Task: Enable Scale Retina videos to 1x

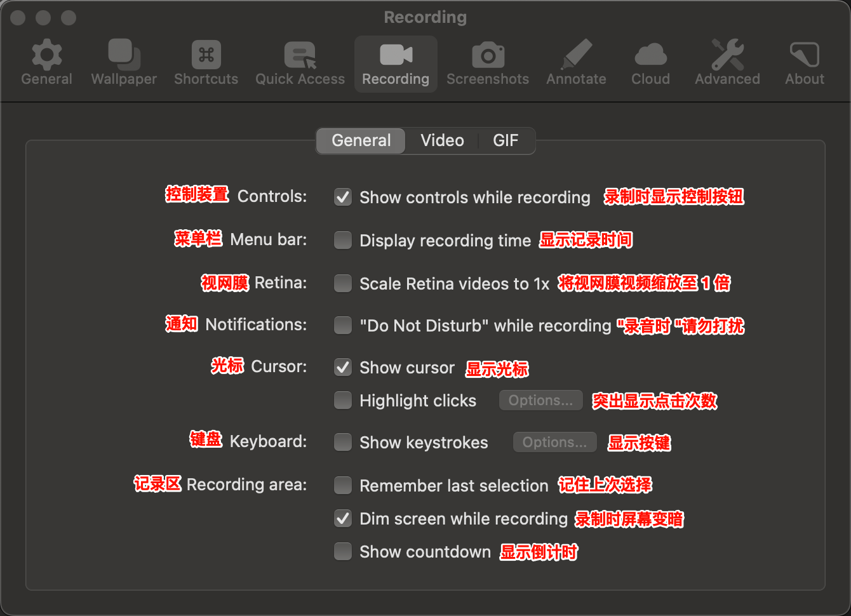Action: (343, 283)
